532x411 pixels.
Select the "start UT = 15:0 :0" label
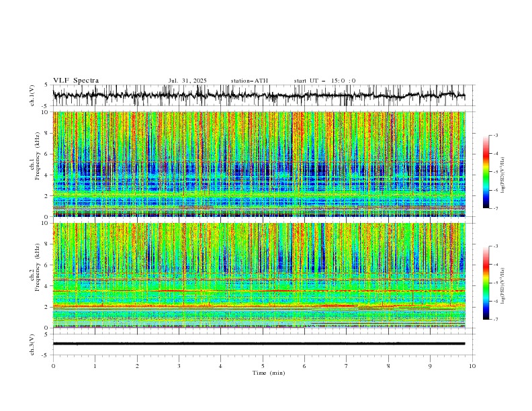(x=324, y=81)
